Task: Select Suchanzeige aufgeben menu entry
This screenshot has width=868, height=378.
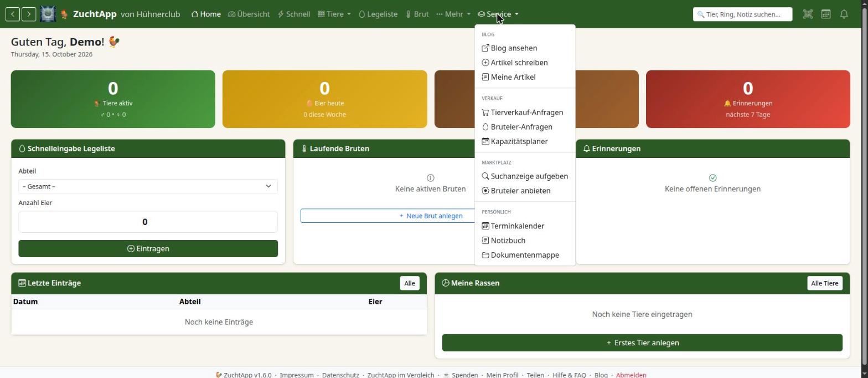Action: point(525,176)
